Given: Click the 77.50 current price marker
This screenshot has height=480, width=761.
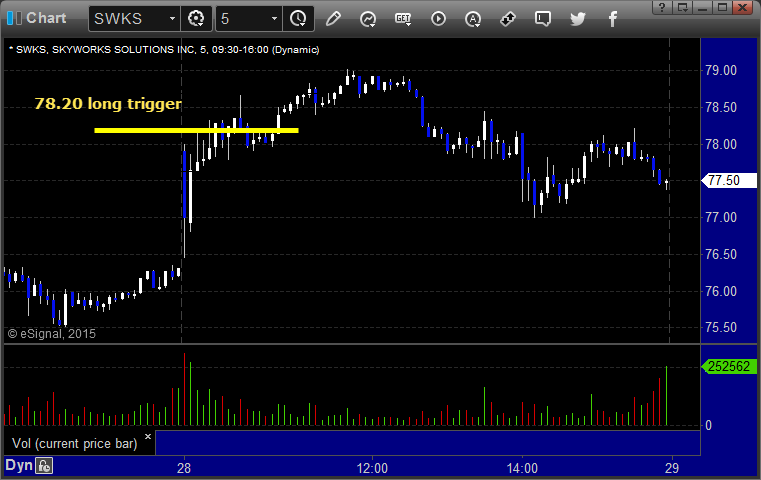Looking at the screenshot, I should 729,181.
